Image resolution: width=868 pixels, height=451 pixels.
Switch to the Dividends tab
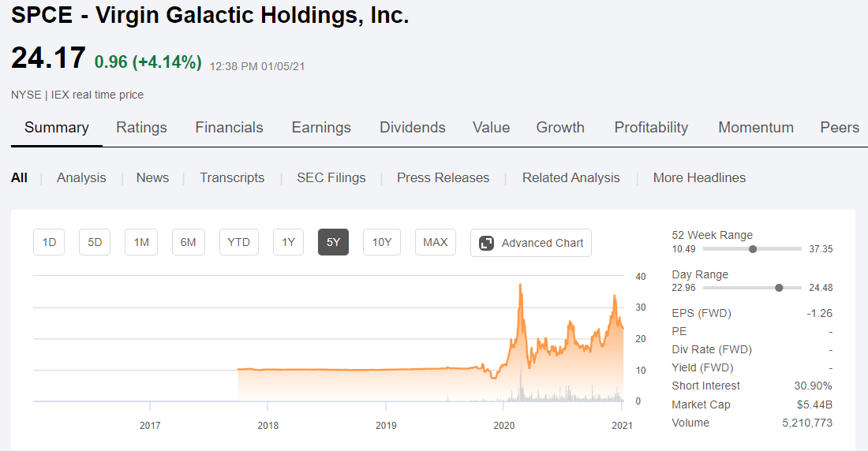[413, 128]
